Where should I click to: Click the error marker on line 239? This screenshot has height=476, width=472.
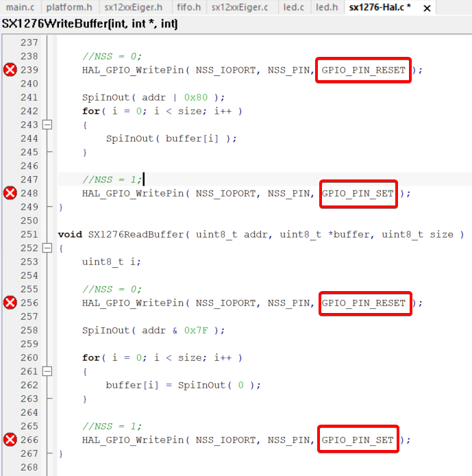10,70
